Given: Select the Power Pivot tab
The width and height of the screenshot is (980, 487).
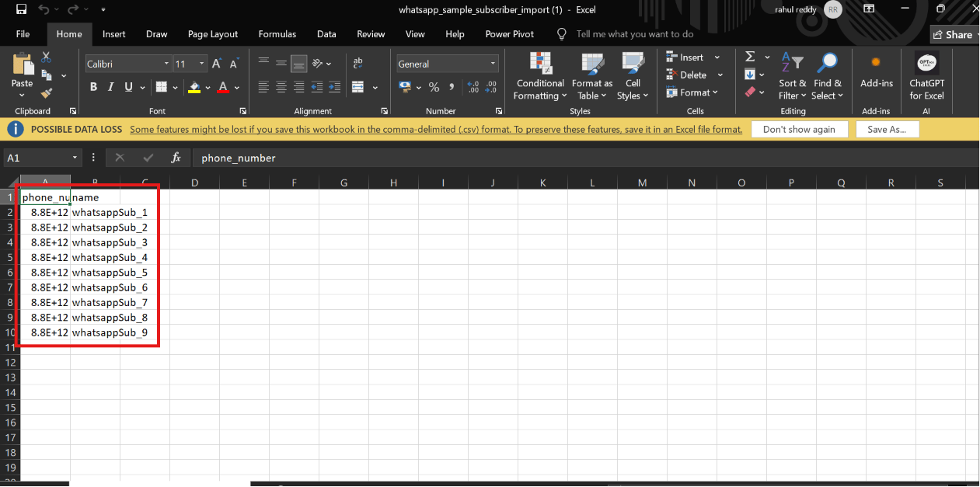Looking at the screenshot, I should 510,34.
